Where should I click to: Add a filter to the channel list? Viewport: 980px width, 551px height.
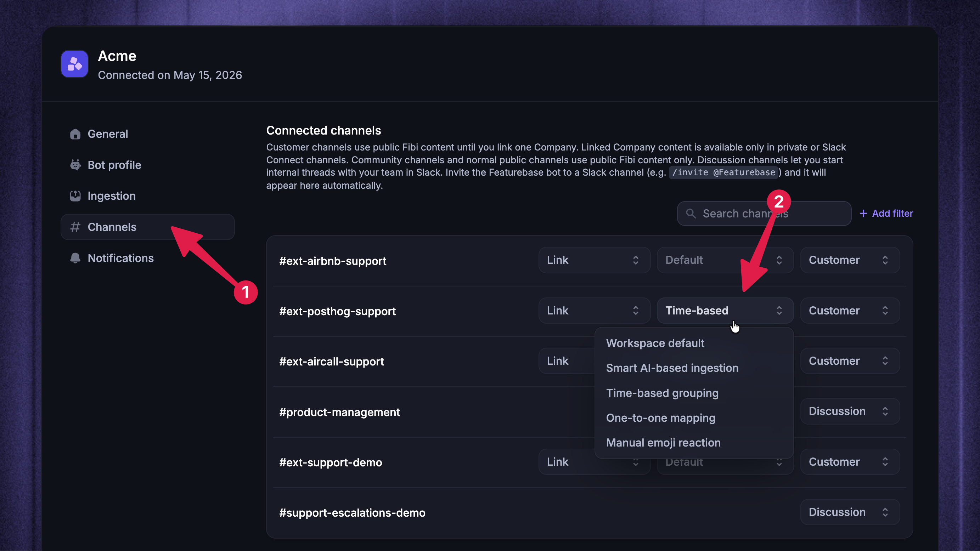[x=886, y=213]
